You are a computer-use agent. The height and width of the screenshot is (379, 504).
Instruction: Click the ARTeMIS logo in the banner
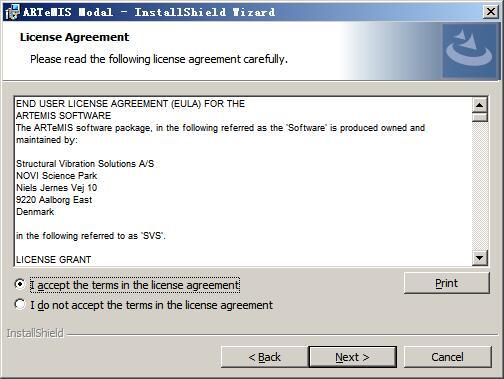470,51
